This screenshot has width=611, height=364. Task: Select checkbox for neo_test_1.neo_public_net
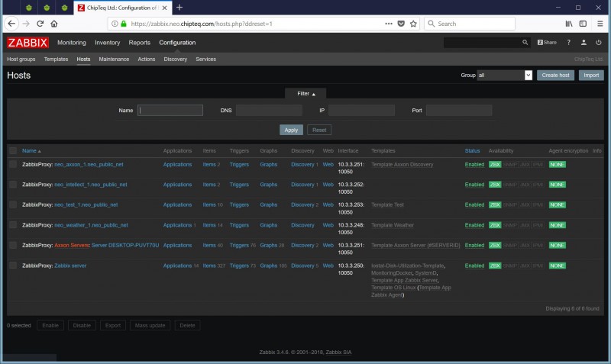point(13,205)
